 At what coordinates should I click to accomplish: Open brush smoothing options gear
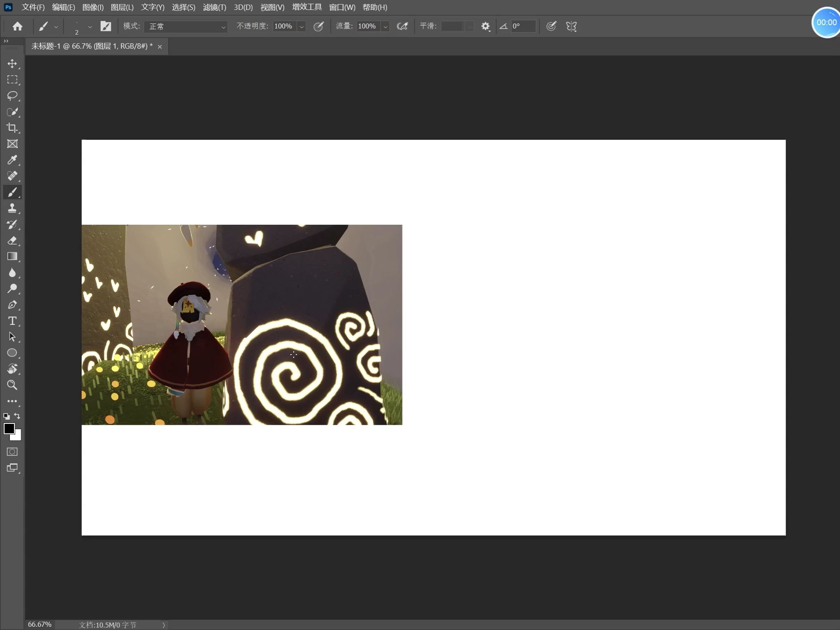485,26
